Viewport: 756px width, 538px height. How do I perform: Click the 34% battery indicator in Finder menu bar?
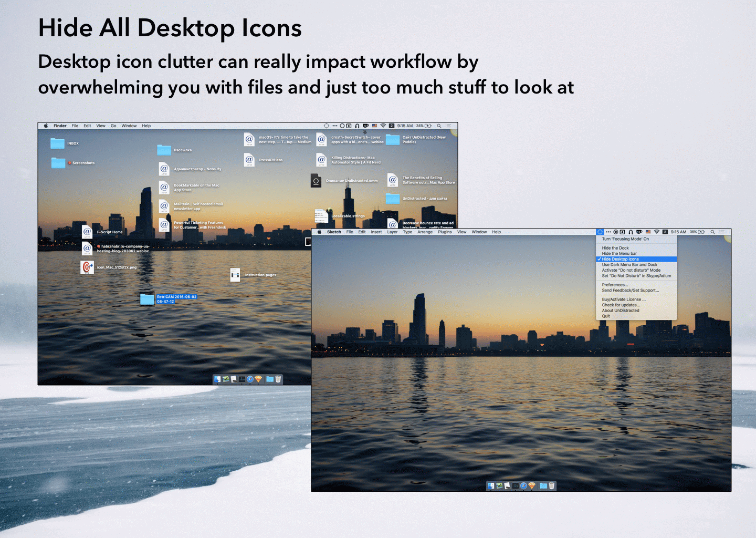coord(424,126)
